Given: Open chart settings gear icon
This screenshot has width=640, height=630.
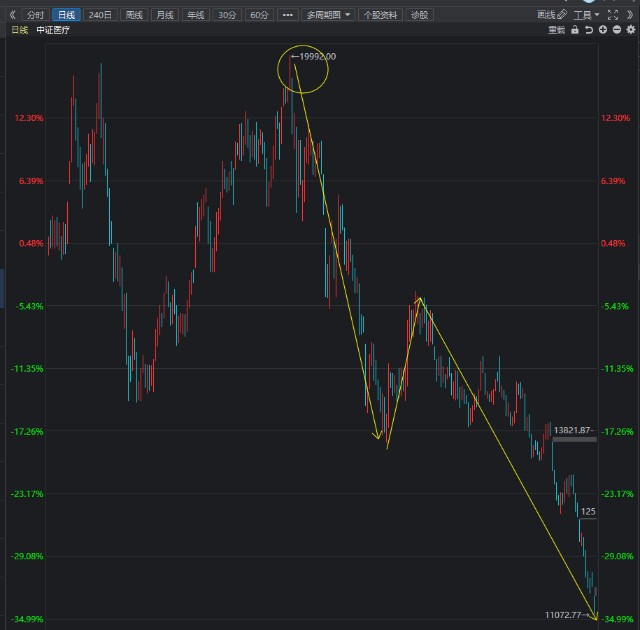Looking at the screenshot, I should 631,30.
